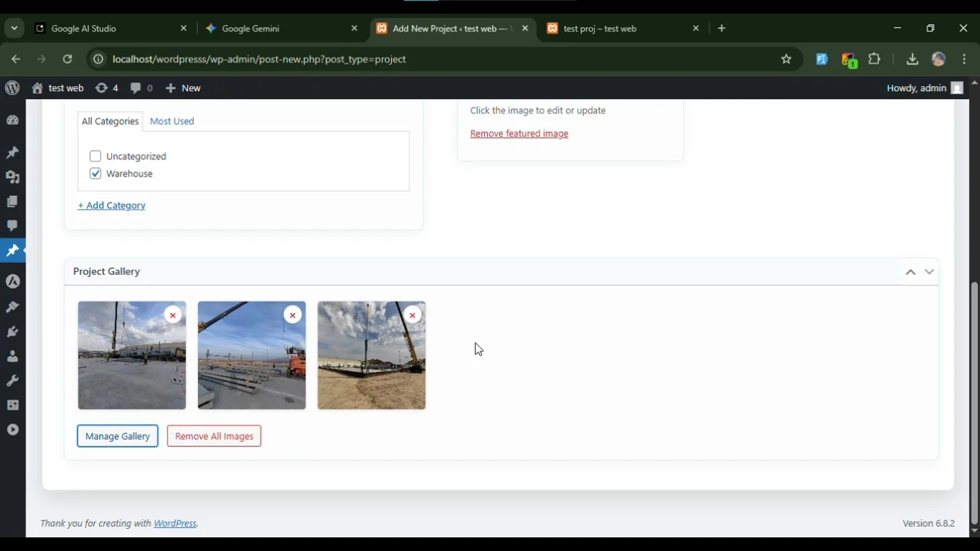
Task: Switch to the All Categories tab
Action: pyautogui.click(x=110, y=121)
